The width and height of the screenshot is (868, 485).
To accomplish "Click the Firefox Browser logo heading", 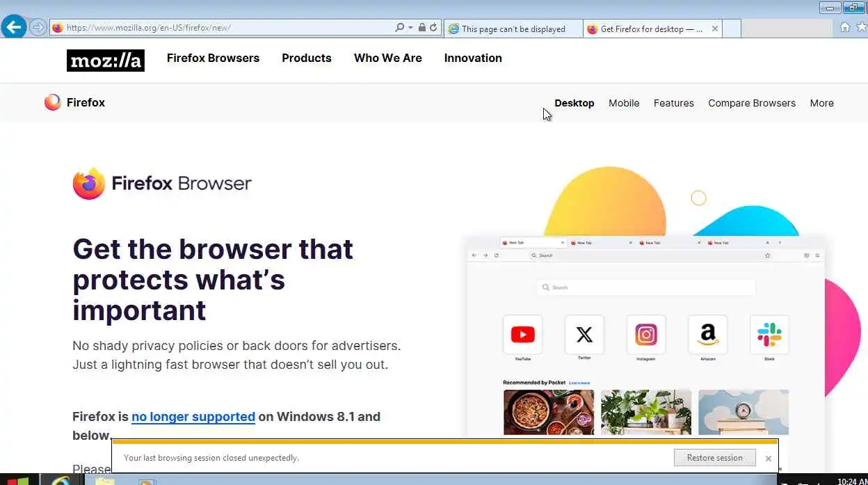I will pyautogui.click(x=162, y=184).
